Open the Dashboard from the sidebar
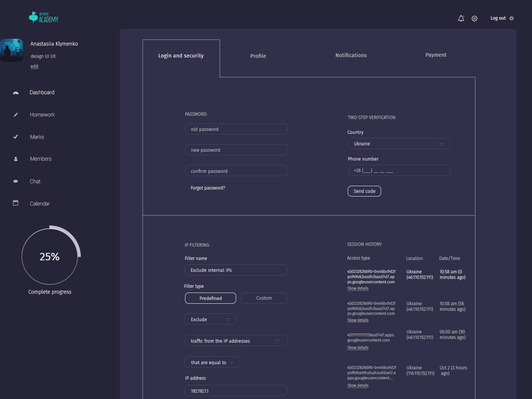This screenshot has width=532, height=399. click(16, 92)
